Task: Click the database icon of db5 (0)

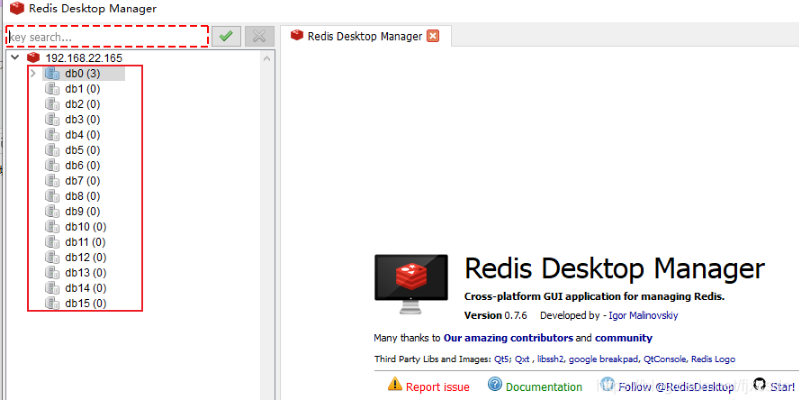Action: (52, 150)
